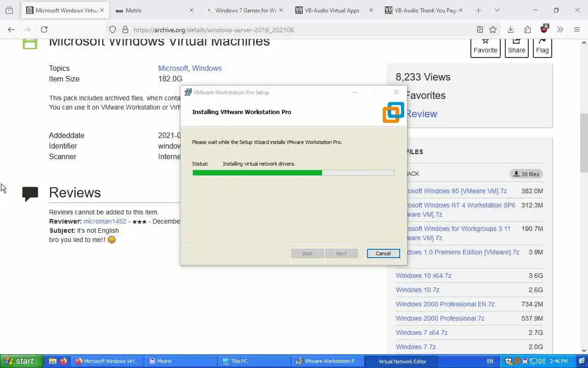The image size is (588, 368).
Task: Open file explorer from quick launch
Action: [x=53, y=361]
